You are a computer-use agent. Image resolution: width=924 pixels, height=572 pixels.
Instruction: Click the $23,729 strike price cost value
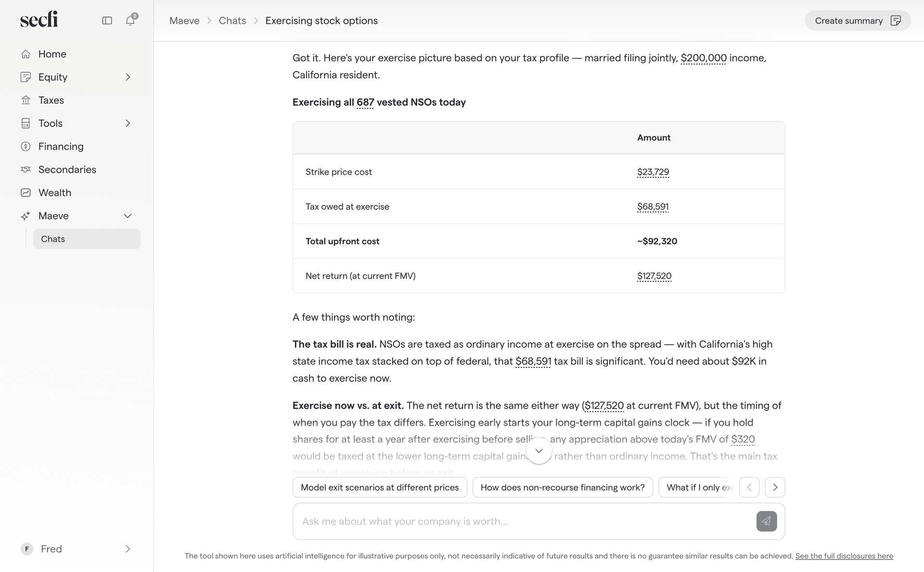[653, 172]
